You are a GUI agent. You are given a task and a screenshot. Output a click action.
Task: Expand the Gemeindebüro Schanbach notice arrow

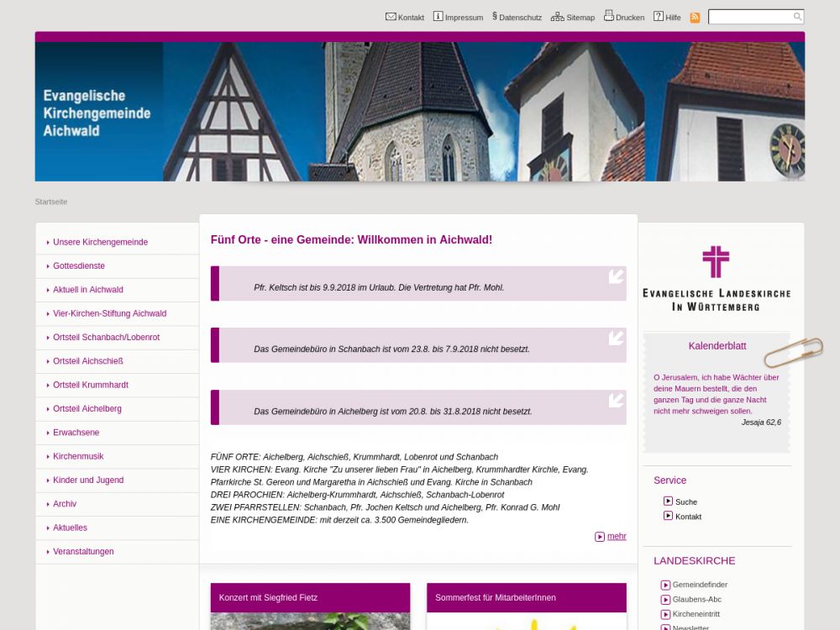[x=617, y=338]
